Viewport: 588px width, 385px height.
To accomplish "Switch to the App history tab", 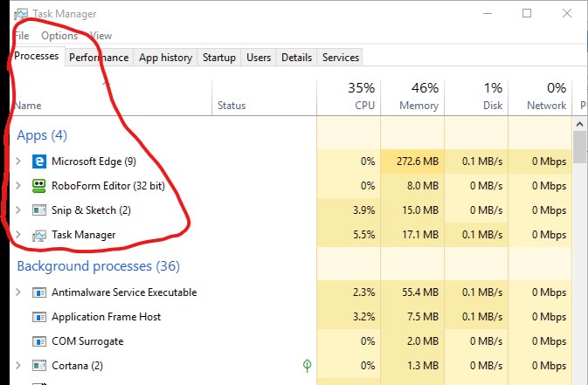I will tap(165, 58).
